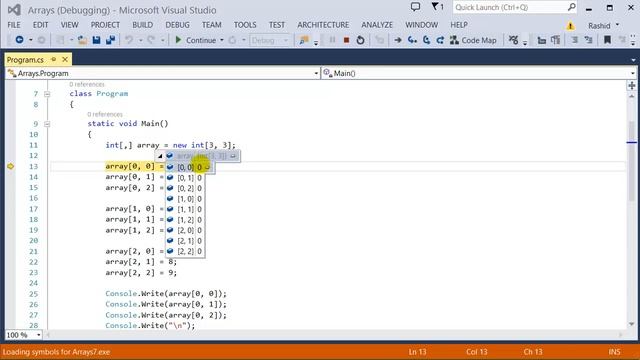
Task: Click the Open File folder icon
Action: pos(82,40)
